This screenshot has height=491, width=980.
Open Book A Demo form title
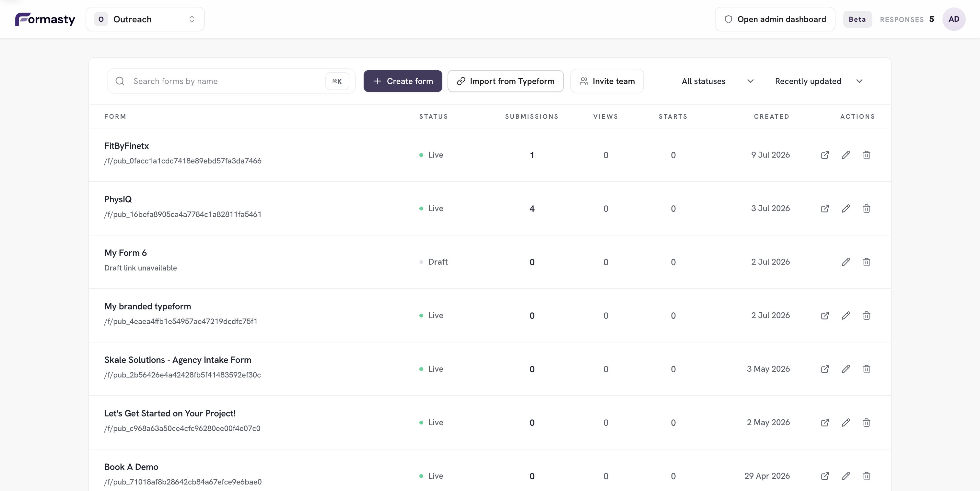(131, 467)
